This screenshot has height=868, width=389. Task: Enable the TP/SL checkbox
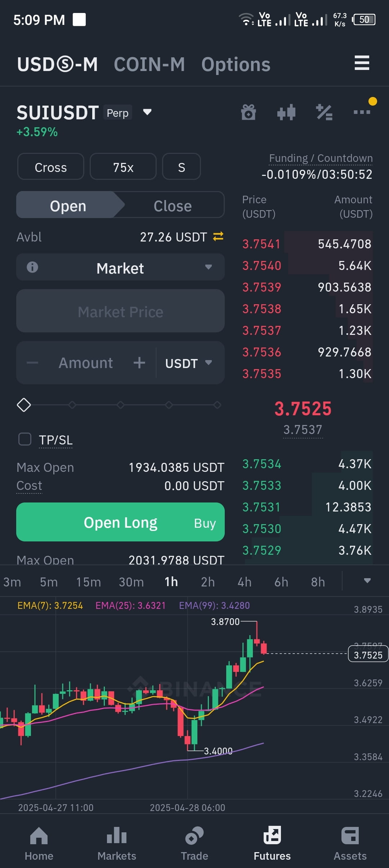coord(25,439)
